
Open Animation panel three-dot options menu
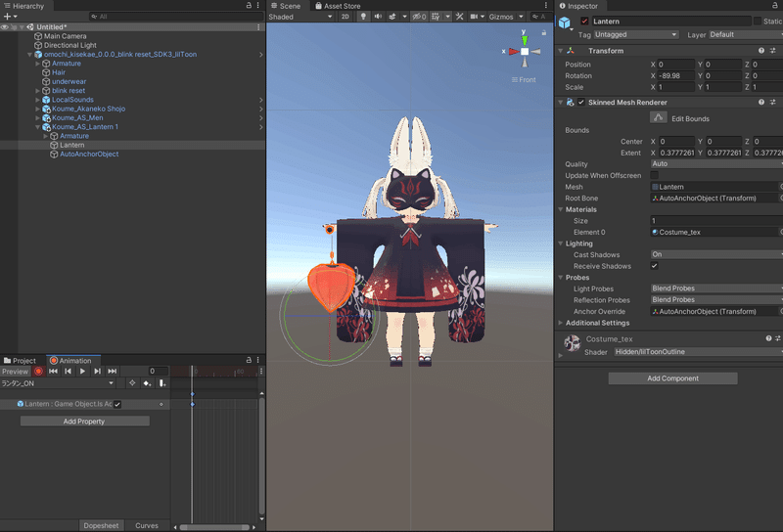[x=258, y=360]
